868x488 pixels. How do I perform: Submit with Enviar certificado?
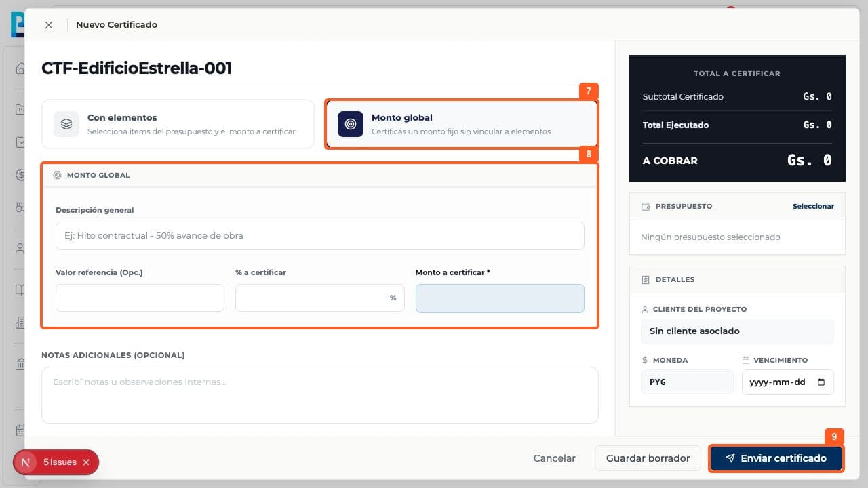776,458
